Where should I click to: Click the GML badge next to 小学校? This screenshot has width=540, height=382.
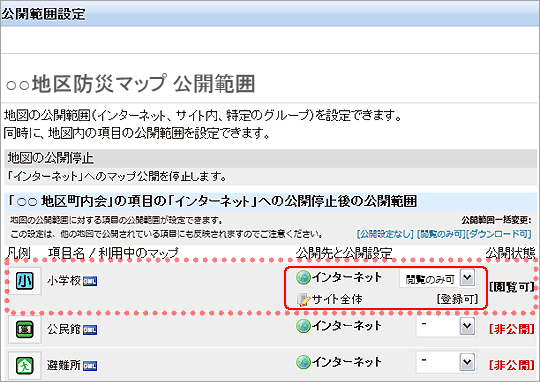point(90,281)
